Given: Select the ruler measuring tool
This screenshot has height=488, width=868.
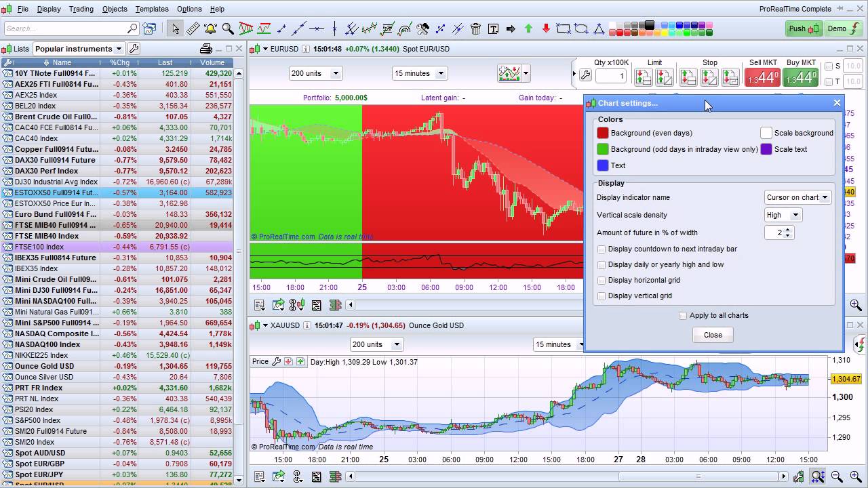Looking at the screenshot, I should 193,28.
